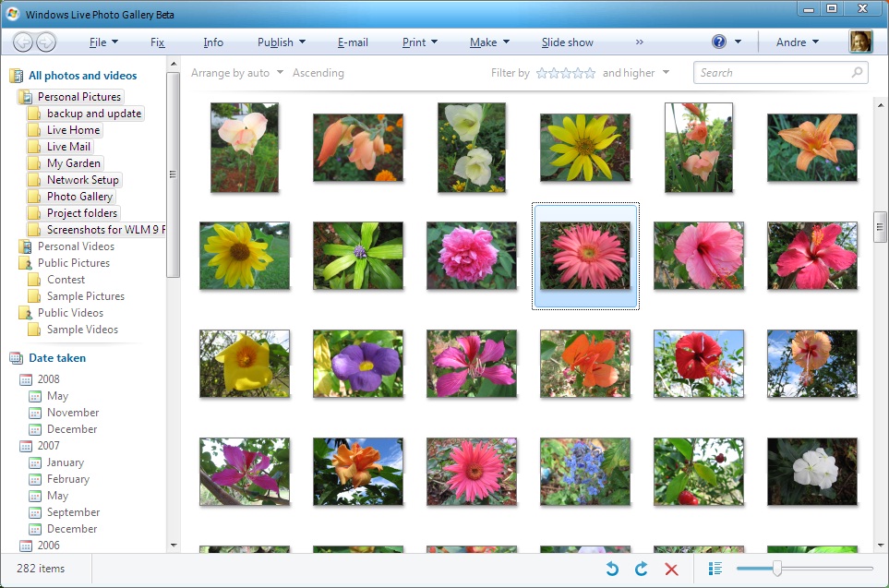Show more toolbar commands chevron
The height and width of the screenshot is (588, 889).
click(640, 42)
